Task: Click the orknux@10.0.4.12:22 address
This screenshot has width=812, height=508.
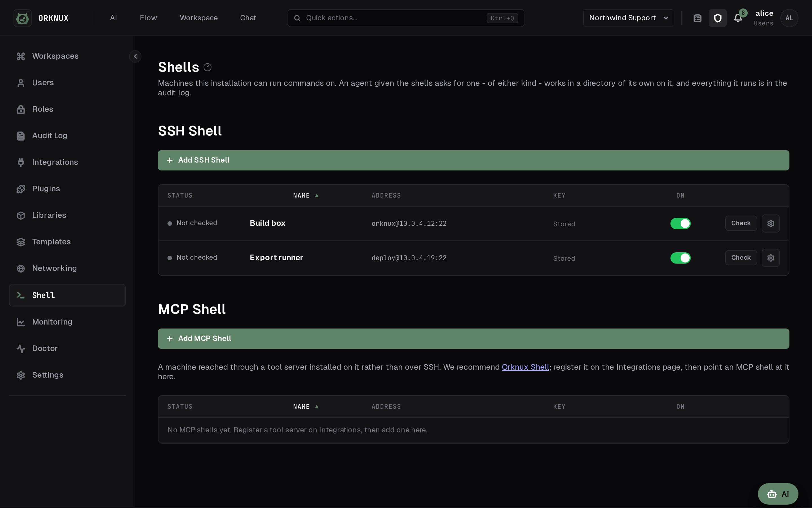Action: (409, 224)
